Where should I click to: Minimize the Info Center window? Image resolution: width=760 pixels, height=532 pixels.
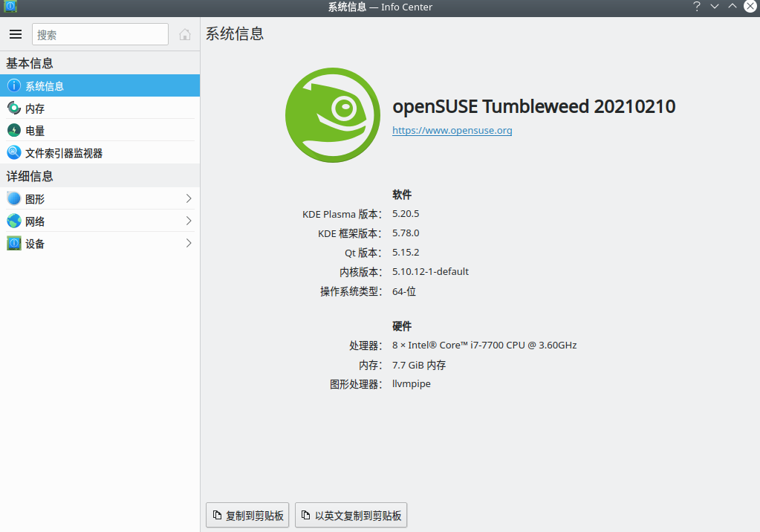click(715, 7)
